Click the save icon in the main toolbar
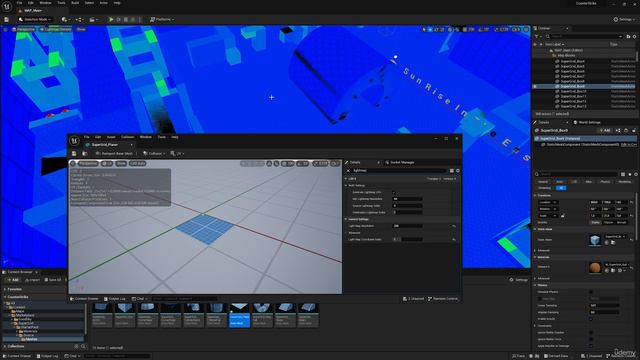640x360 pixels. [x=7, y=19]
